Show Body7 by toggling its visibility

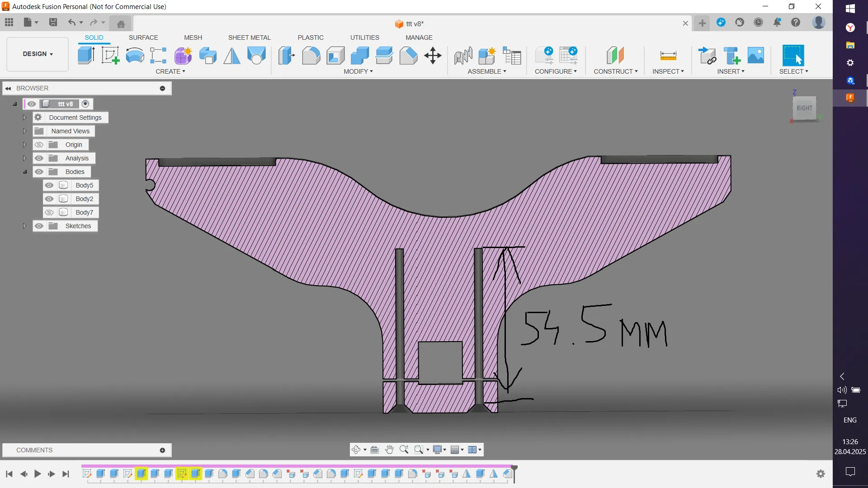pyautogui.click(x=49, y=212)
